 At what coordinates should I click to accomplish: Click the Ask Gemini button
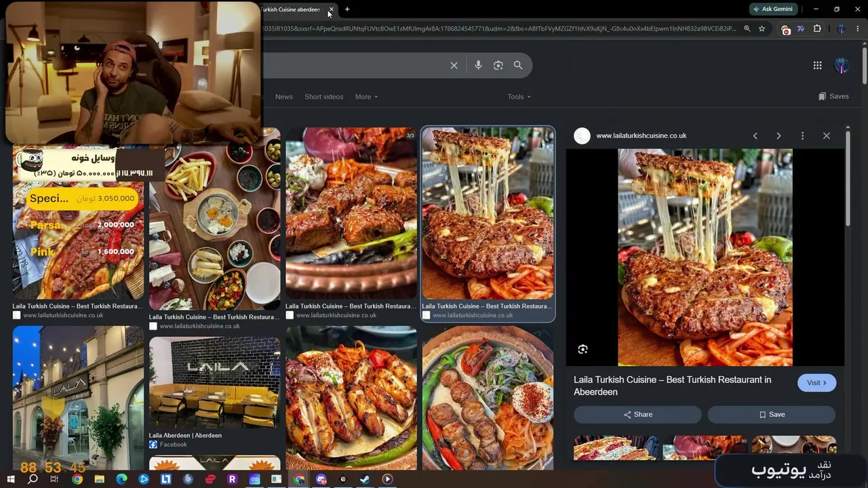coord(774,9)
